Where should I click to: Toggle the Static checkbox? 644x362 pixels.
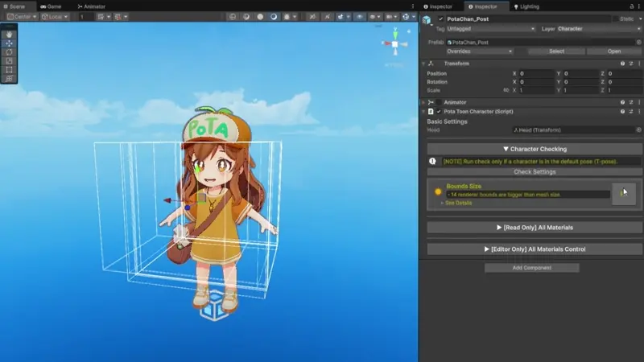point(616,19)
